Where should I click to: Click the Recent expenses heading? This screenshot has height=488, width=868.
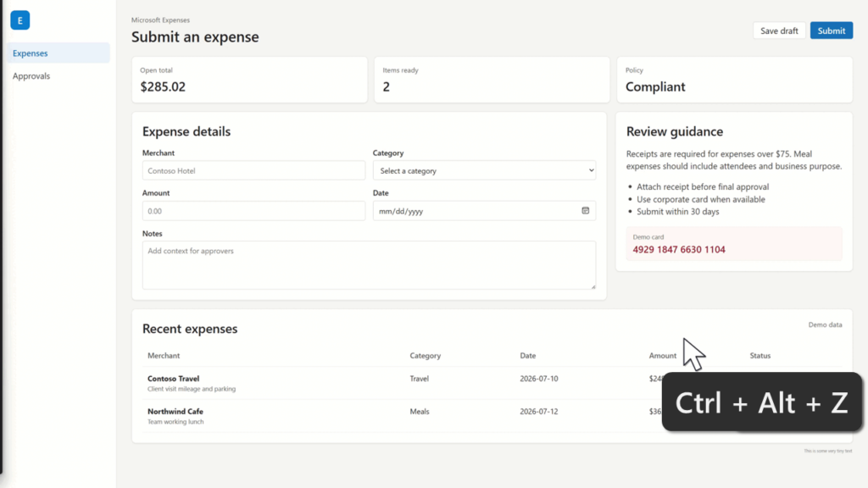point(190,329)
